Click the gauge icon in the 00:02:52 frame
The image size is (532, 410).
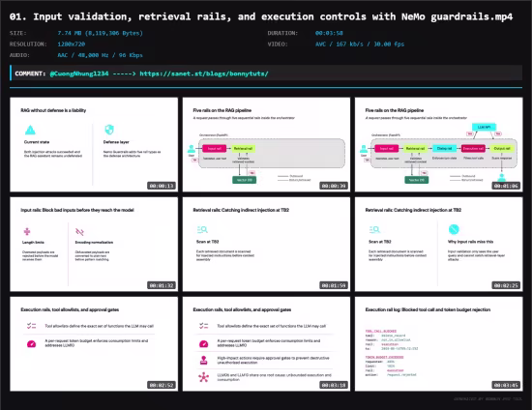31,344
